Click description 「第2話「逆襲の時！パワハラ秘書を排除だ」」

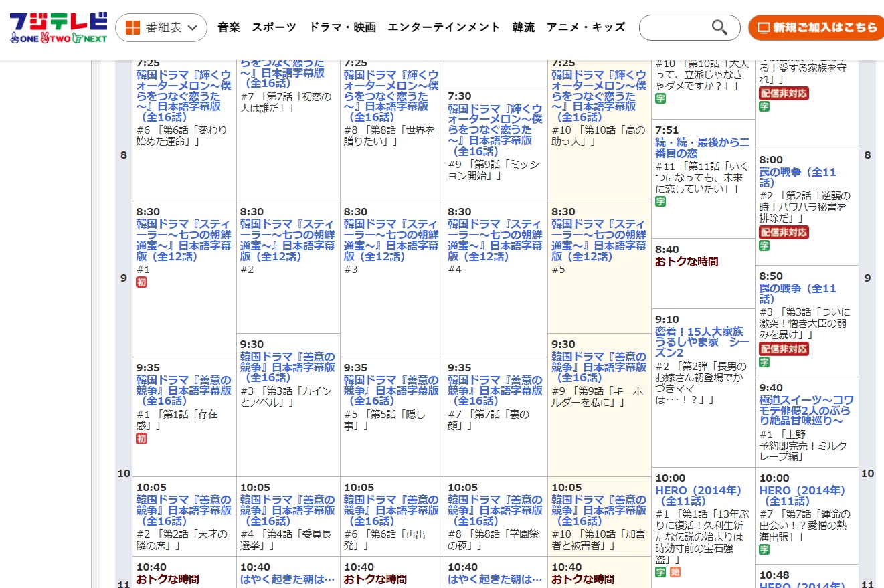click(x=805, y=207)
